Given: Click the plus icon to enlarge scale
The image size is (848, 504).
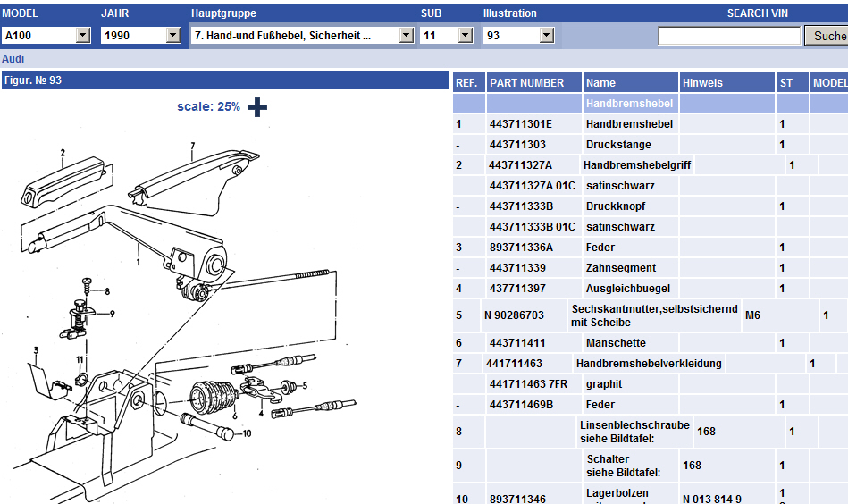Looking at the screenshot, I should pos(257,107).
